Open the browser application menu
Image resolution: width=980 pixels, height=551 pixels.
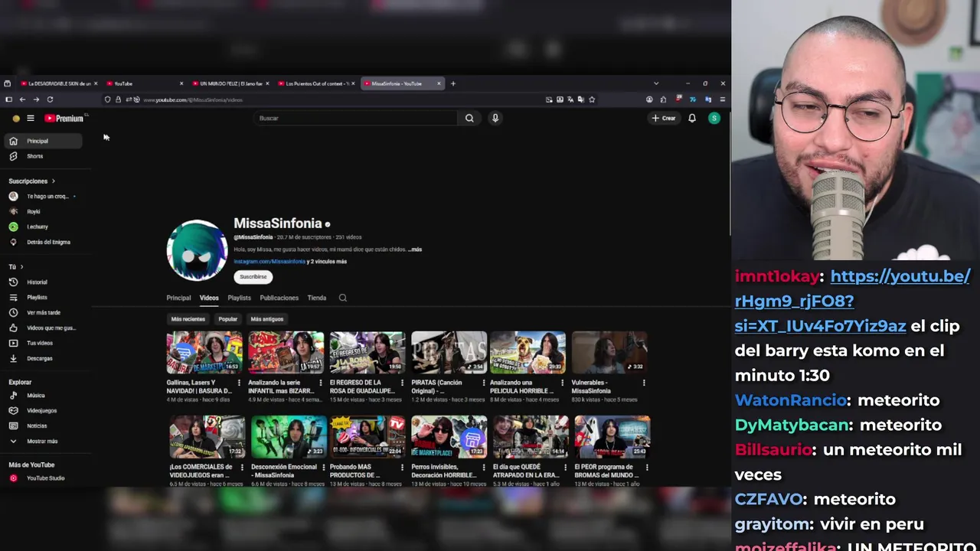click(x=722, y=99)
